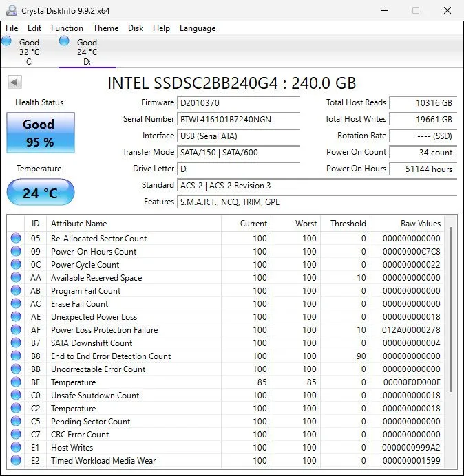Click the INTEL SSDSC2BB240G4 drive title
Viewport: 464px width, 476px height.
(231, 83)
